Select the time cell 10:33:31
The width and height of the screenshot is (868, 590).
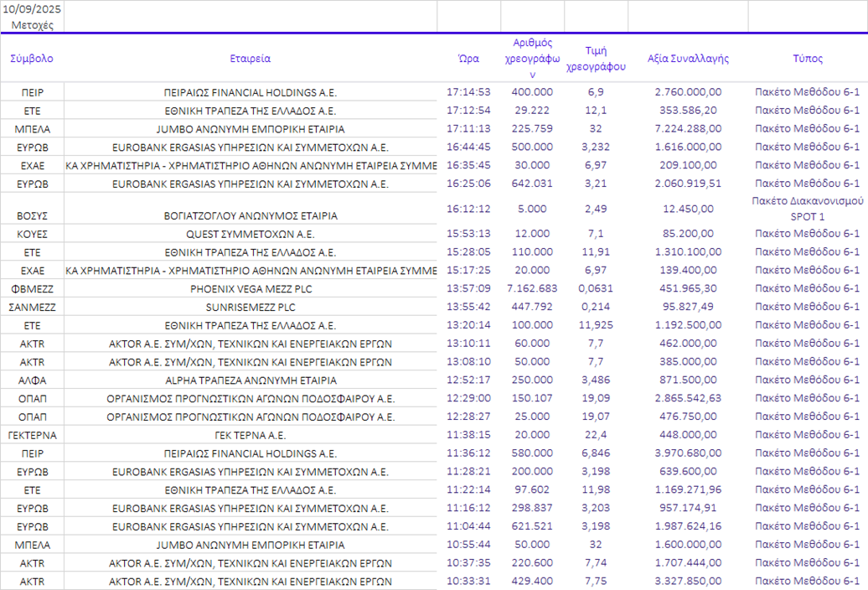(468, 581)
